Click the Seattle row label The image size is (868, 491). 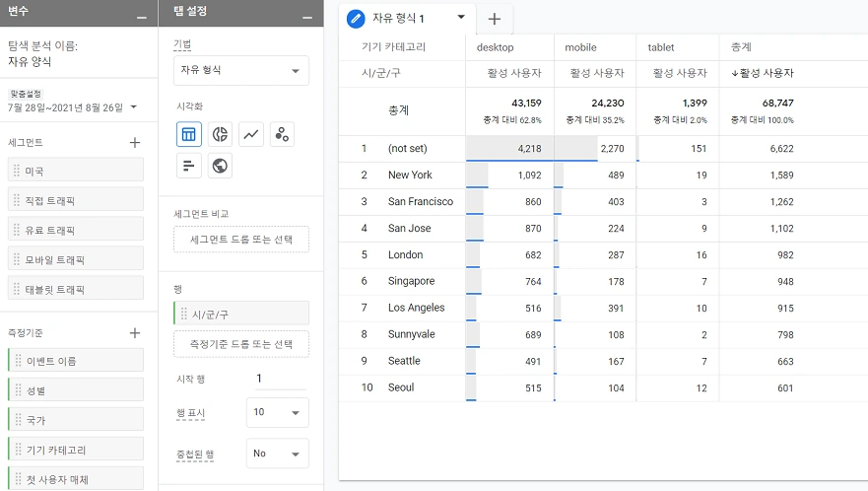coord(404,361)
